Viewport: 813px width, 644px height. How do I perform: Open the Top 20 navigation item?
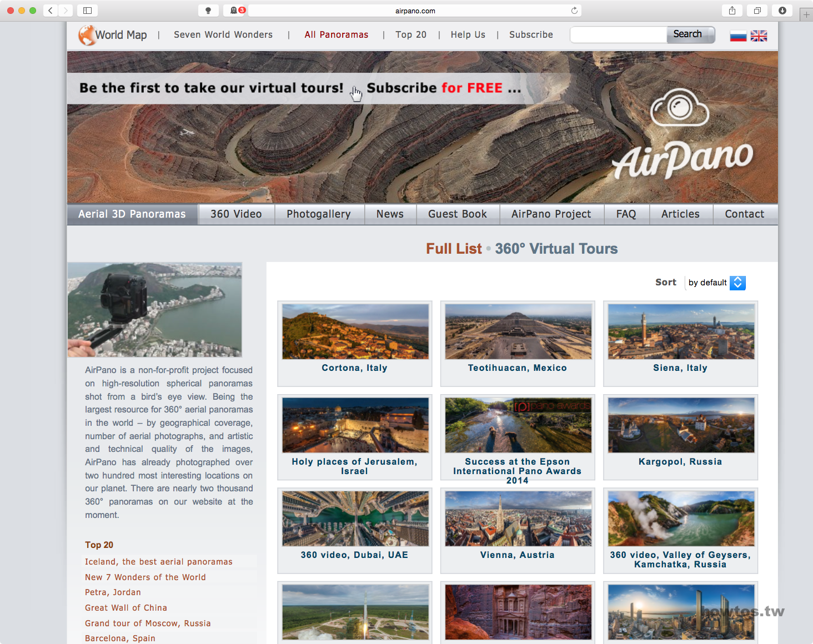411,34
